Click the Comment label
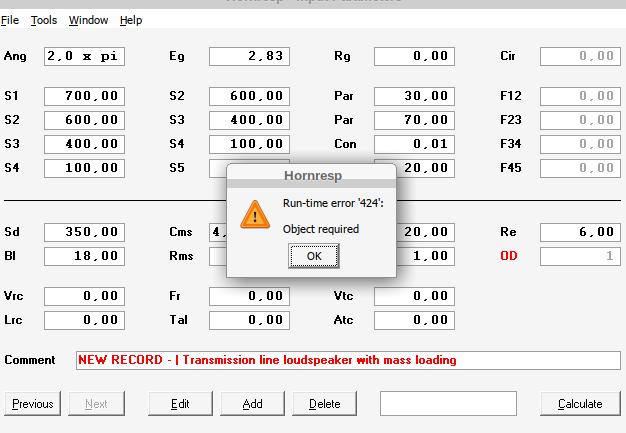Viewport: 626px width, 433px height. point(30,360)
